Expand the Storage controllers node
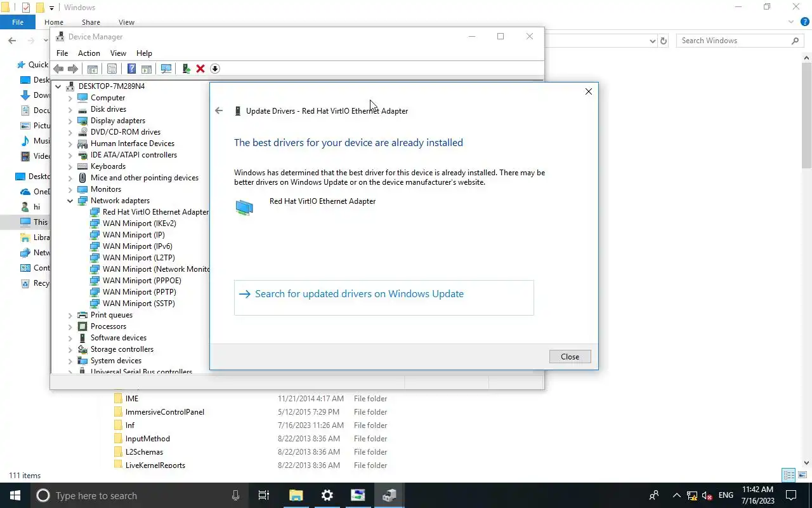Viewport: 812px width, 508px height. pyautogui.click(x=70, y=349)
